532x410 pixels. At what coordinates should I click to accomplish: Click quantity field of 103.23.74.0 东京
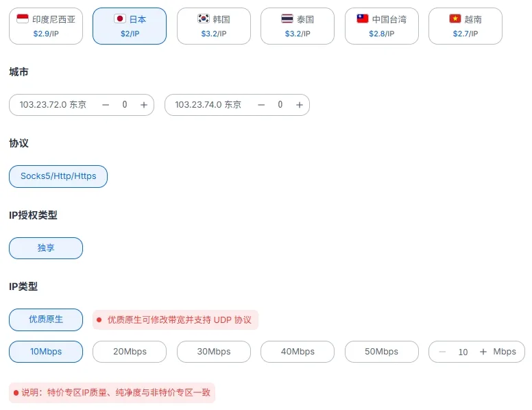tap(280, 104)
